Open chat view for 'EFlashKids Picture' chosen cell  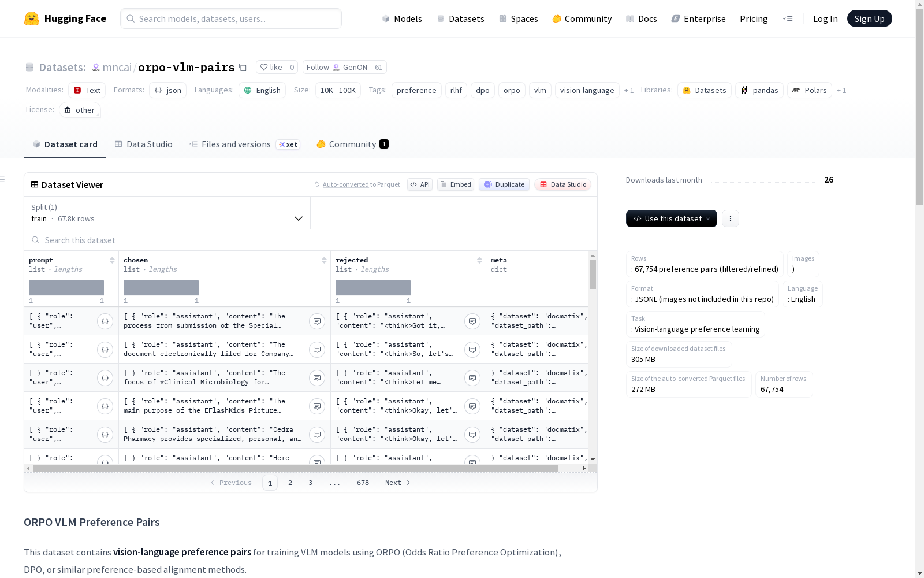point(317,406)
